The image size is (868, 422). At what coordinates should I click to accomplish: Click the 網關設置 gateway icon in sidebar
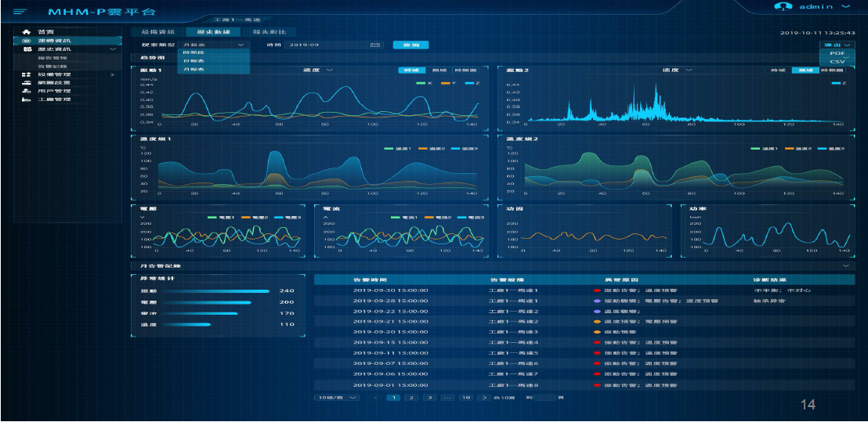(26, 82)
